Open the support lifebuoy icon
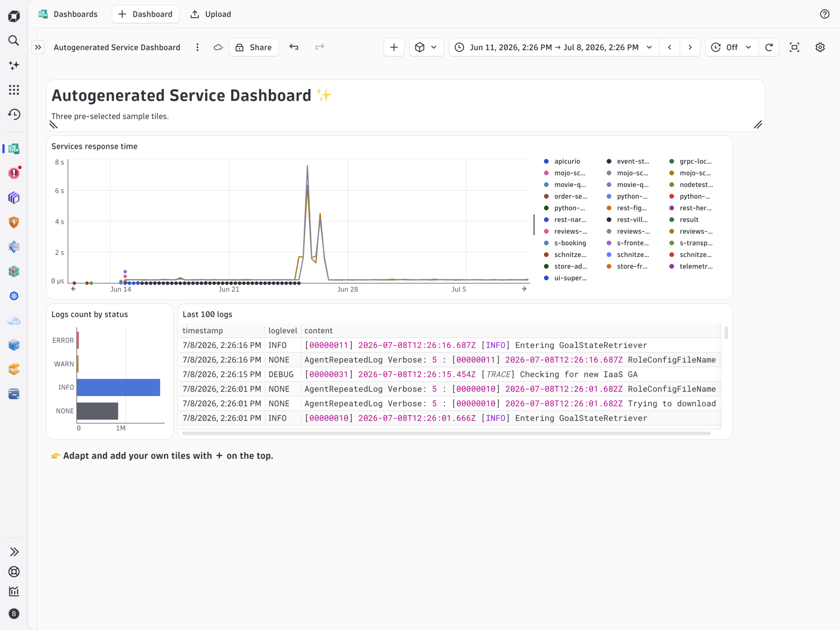 [14, 572]
